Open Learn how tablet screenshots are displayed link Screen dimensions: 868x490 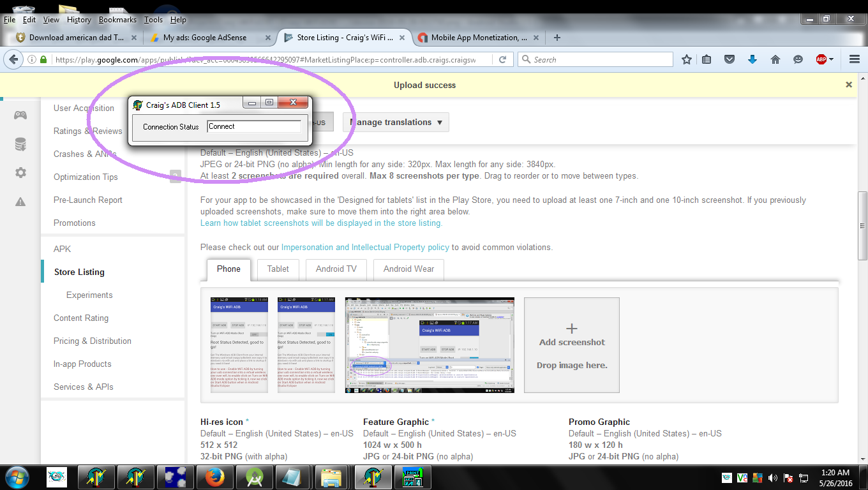(x=321, y=223)
